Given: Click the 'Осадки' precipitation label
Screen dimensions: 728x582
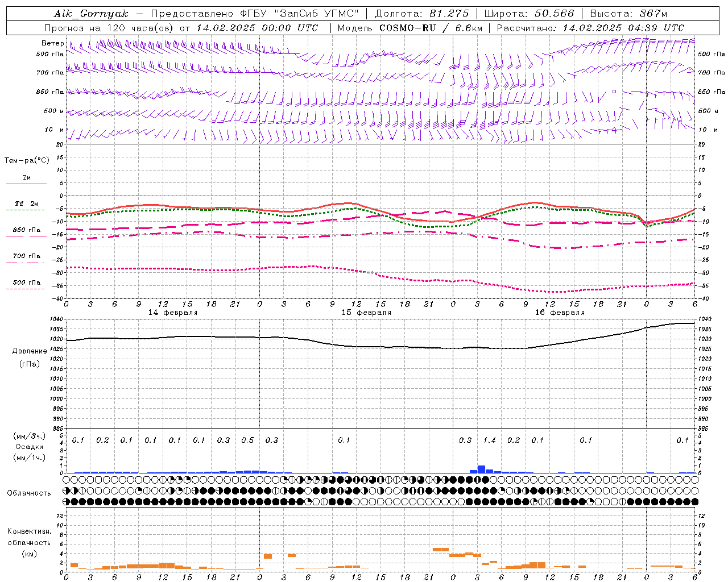Looking at the screenshot, I should pos(29,447).
